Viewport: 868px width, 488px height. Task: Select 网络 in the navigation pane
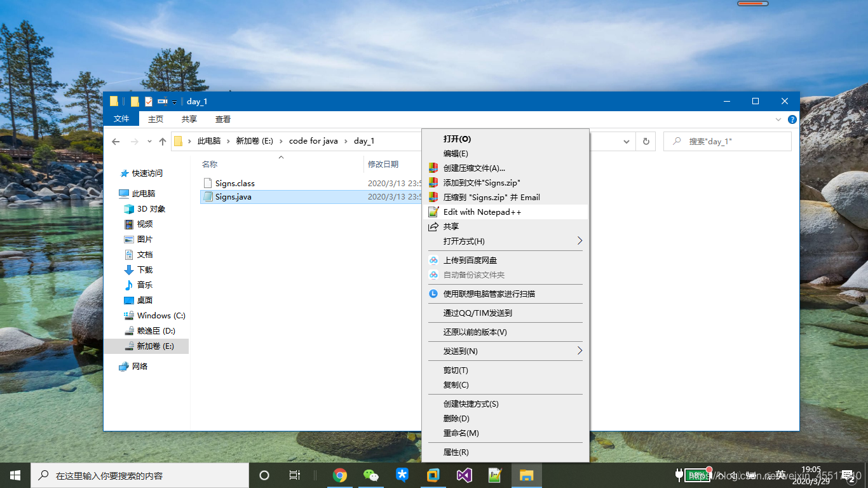click(x=139, y=366)
